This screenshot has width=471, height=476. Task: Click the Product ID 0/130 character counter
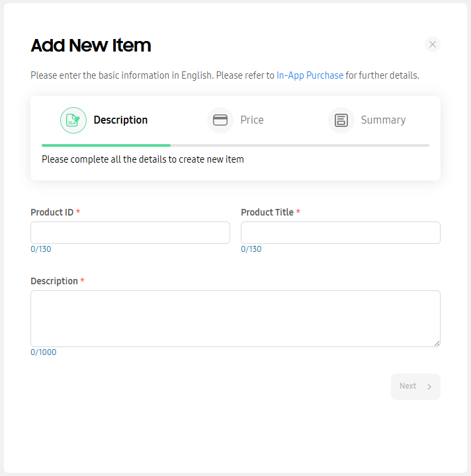point(41,249)
